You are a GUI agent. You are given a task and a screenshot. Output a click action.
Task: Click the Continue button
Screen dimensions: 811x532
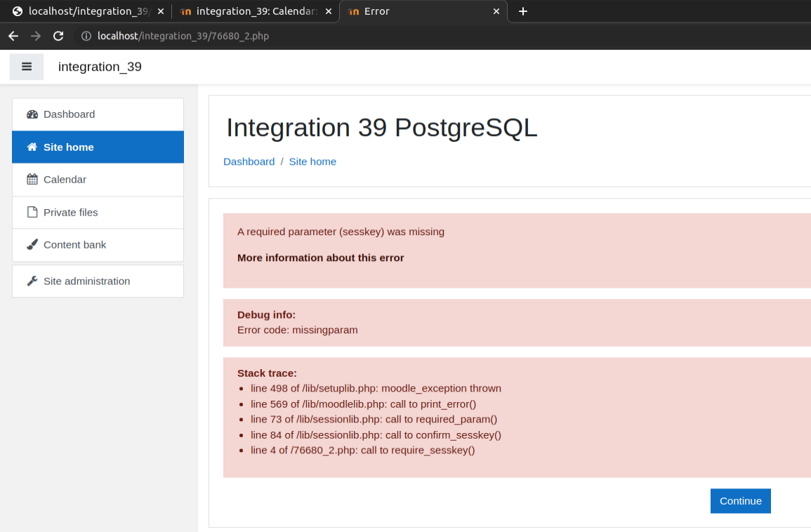(740, 500)
